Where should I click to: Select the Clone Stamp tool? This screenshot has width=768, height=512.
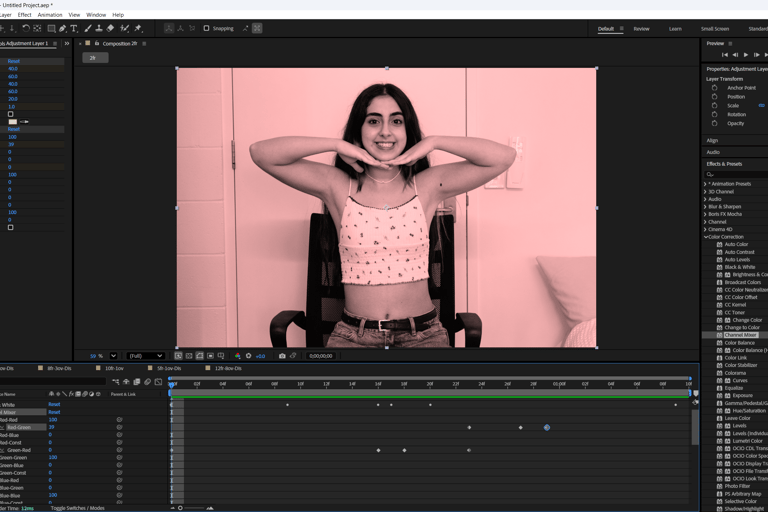(99, 28)
